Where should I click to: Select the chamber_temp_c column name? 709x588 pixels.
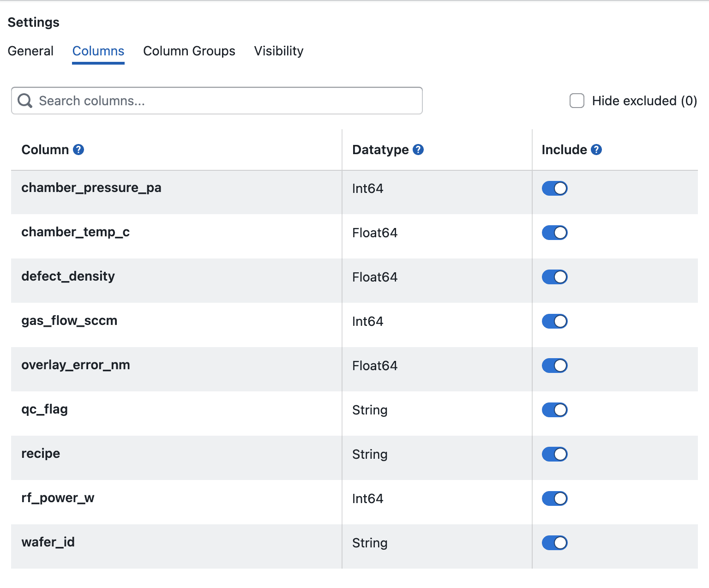pos(76,232)
